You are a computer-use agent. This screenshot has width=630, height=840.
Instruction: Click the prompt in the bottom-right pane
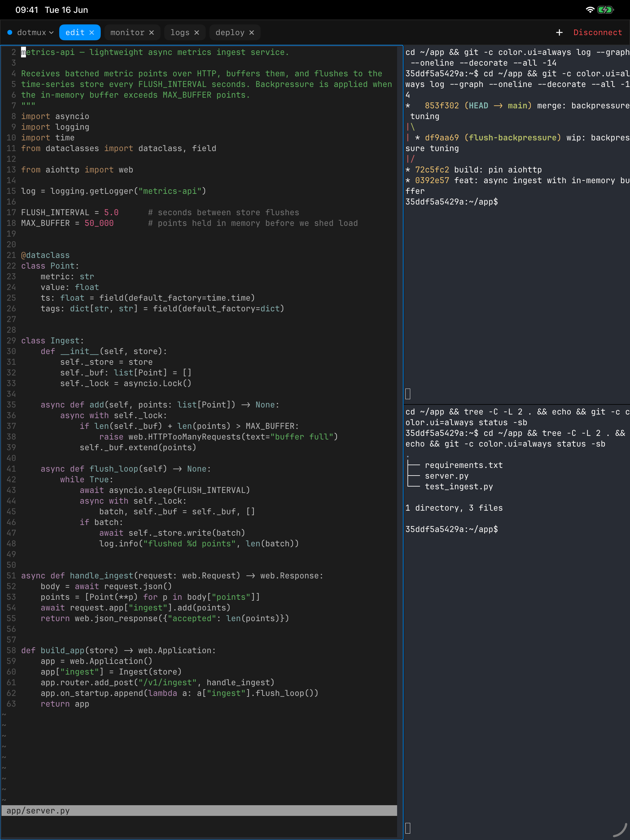(x=451, y=529)
